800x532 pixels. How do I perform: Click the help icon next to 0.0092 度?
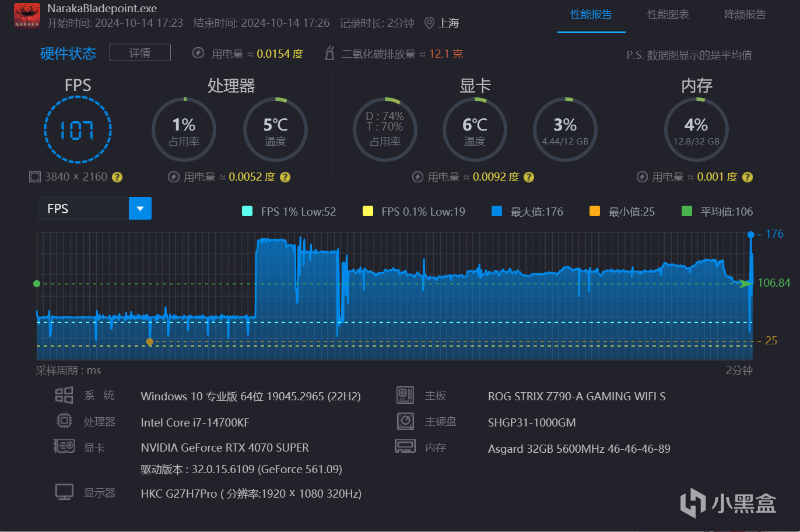coord(529,177)
